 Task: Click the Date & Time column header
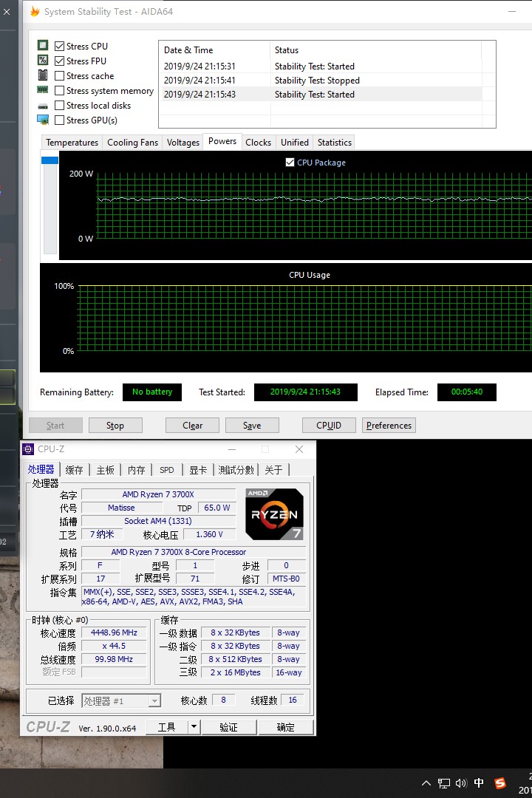tap(214, 50)
